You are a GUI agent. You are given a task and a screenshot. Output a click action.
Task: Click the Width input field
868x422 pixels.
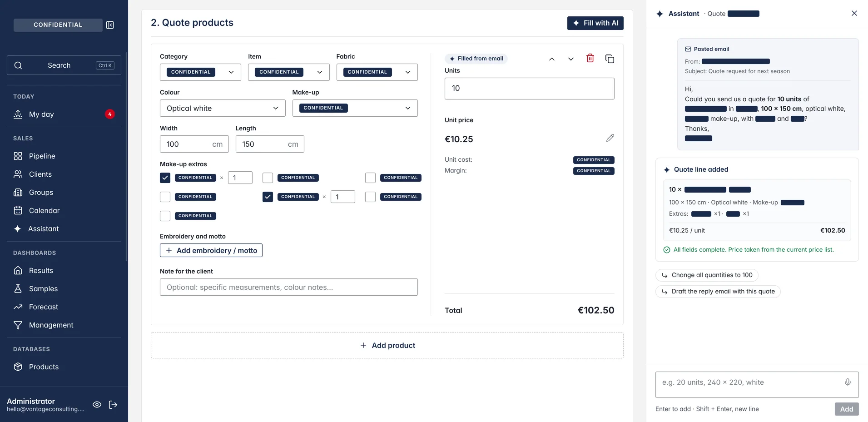click(x=194, y=144)
